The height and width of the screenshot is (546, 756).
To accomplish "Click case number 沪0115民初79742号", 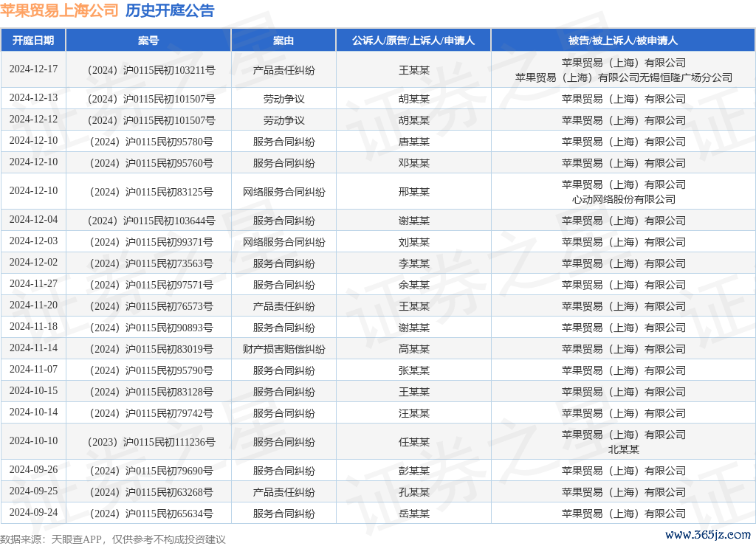I will [151, 413].
